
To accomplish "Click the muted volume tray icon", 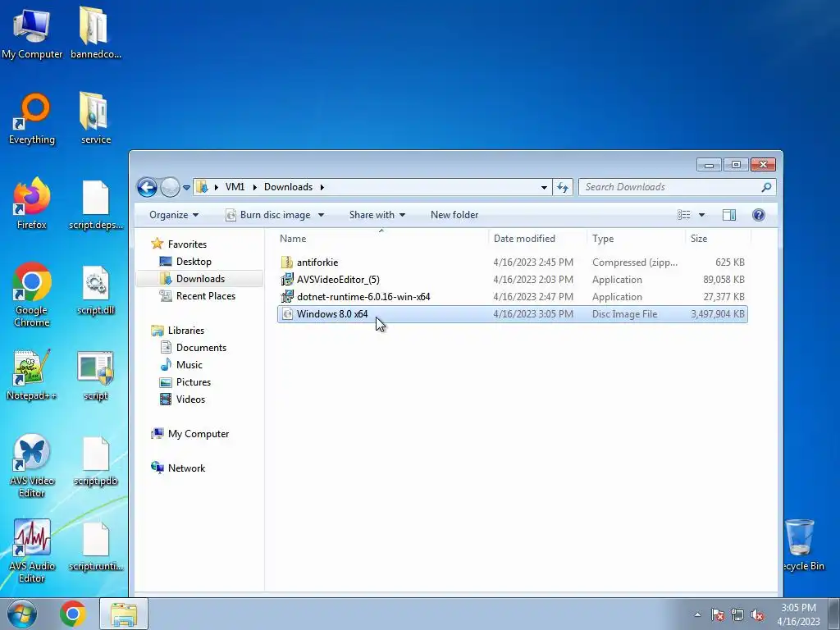I will 757,614.
